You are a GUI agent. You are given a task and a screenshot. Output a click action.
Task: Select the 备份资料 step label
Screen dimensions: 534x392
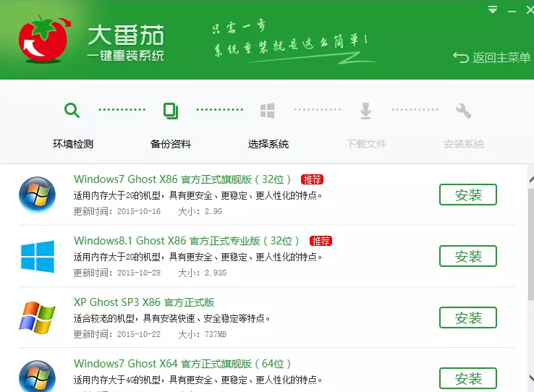tap(171, 144)
